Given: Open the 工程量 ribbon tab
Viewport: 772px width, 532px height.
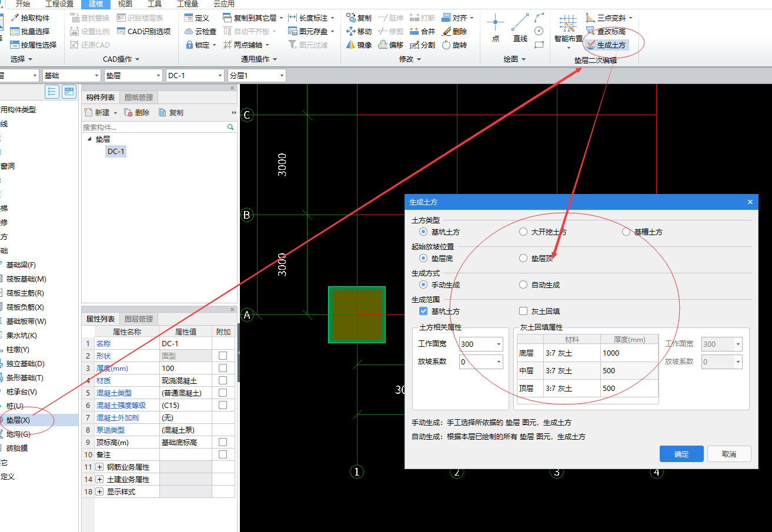Looking at the screenshot, I should coord(188,4).
